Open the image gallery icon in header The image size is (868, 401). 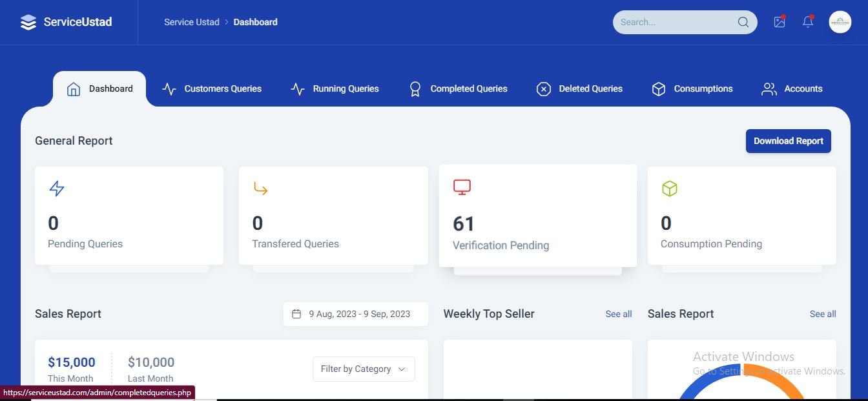[x=780, y=22]
